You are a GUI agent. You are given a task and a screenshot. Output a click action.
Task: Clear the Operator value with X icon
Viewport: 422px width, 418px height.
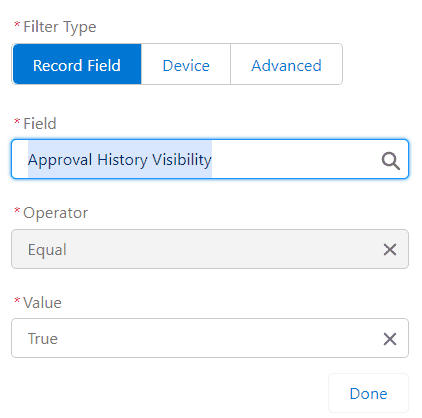(390, 249)
